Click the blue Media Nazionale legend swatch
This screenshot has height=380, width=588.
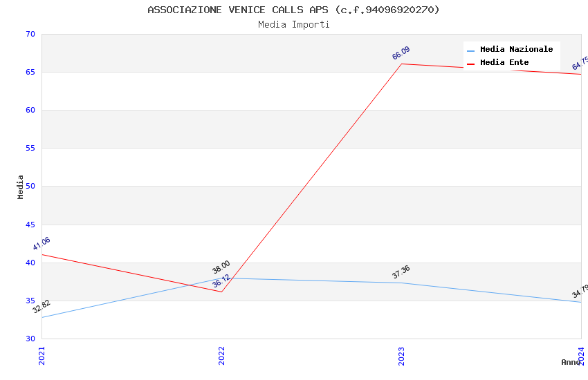point(471,50)
